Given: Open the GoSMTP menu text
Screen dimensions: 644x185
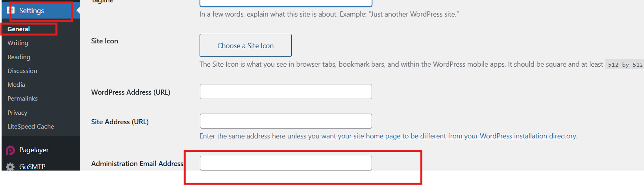Looking at the screenshot, I should click(x=32, y=167).
